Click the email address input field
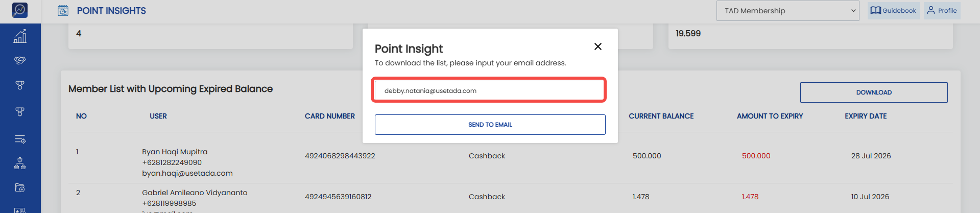980x213 pixels. point(490,90)
